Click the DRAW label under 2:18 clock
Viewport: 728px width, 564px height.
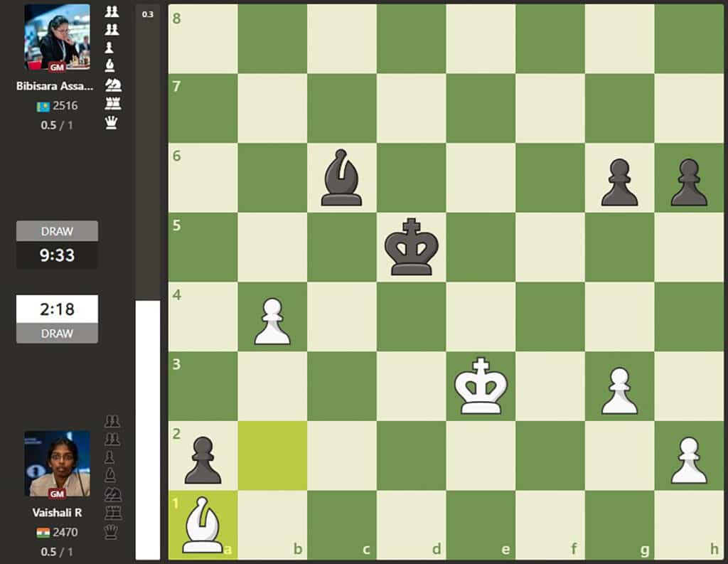57,333
